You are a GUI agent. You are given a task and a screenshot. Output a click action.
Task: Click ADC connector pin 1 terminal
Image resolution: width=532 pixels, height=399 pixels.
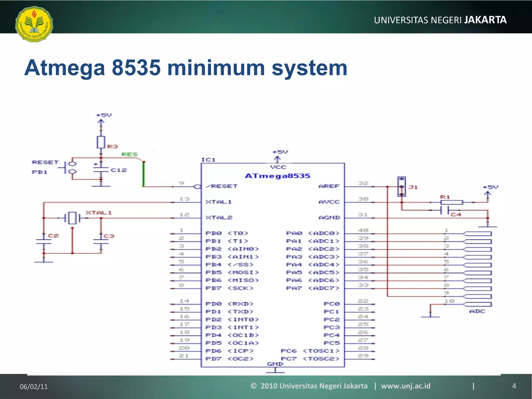477,234
